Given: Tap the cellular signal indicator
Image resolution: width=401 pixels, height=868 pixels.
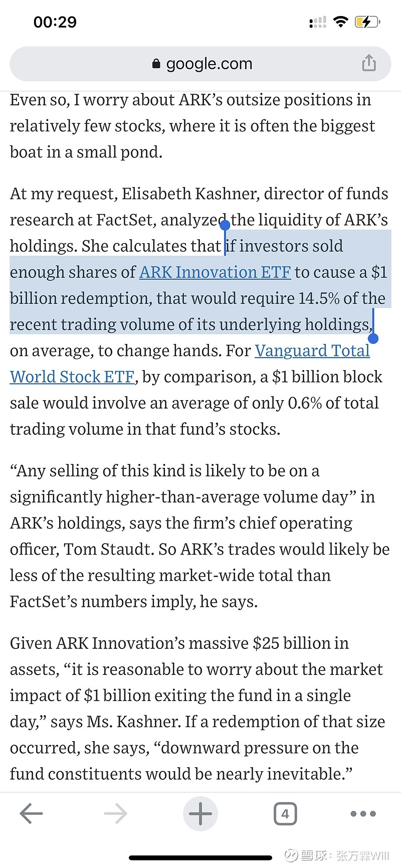Looking at the screenshot, I should (318, 22).
